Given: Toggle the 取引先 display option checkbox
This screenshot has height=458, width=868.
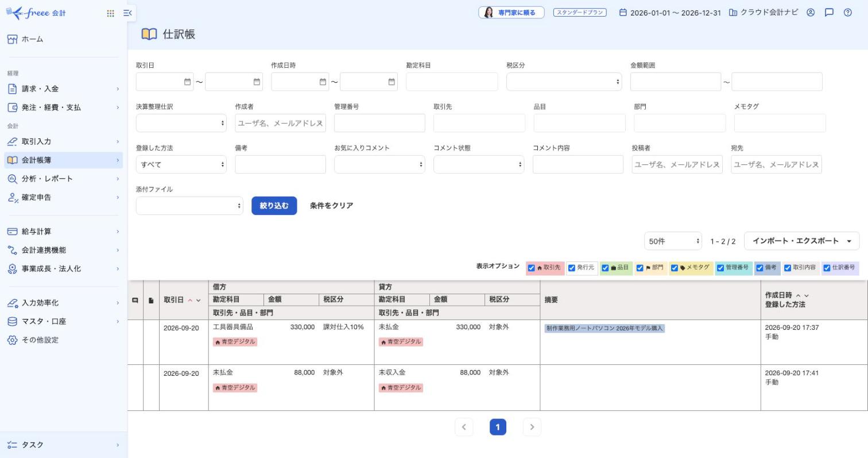Looking at the screenshot, I should 531,268.
